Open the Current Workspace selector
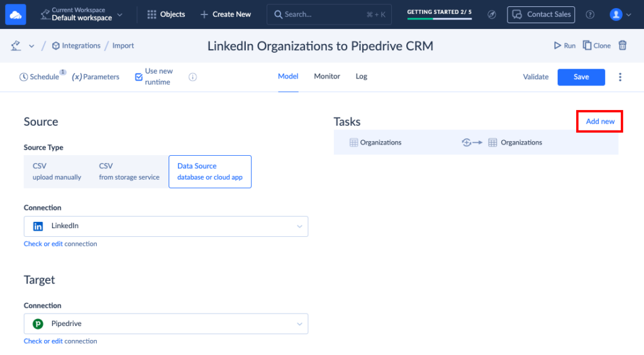Screen dimensions: 644x355 click(x=82, y=14)
